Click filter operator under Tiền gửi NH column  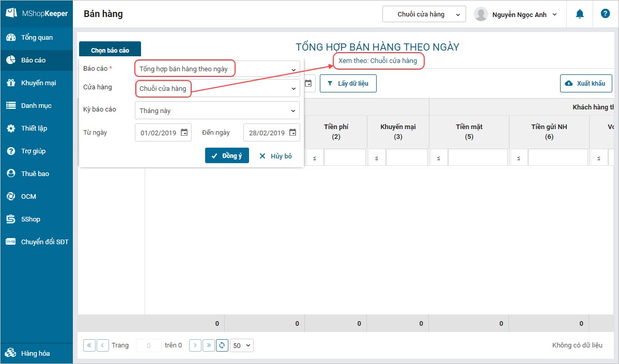519,158
